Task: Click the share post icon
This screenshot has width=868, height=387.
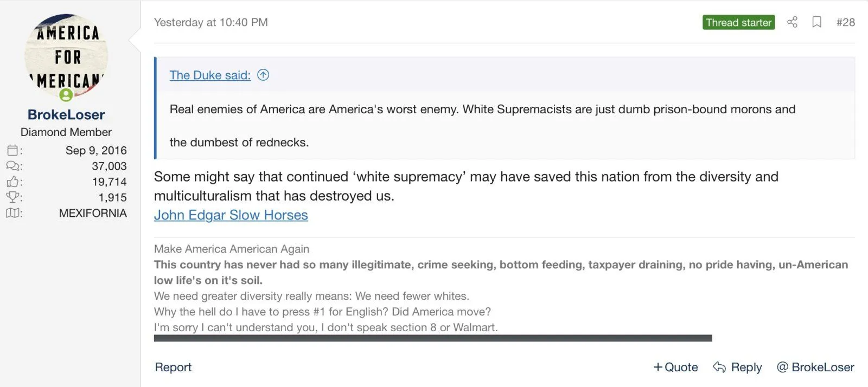Action: pyautogui.click(x=792, y=22)
